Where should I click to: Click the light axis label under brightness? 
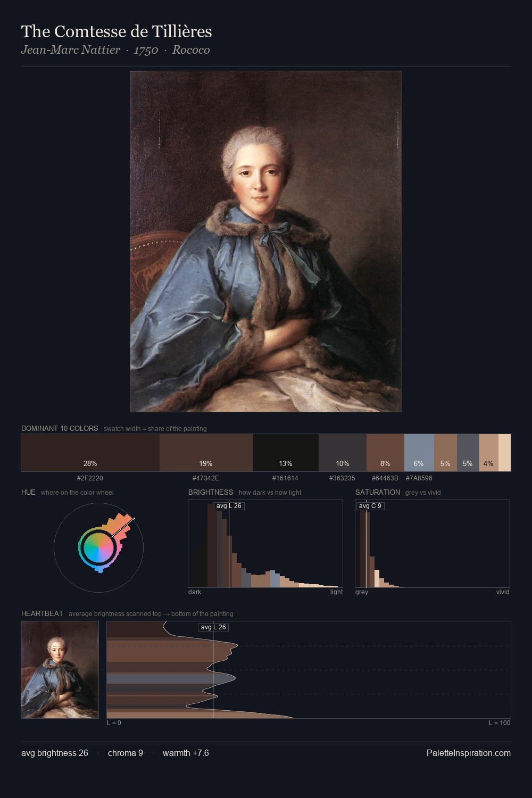[x=336, y=592]
